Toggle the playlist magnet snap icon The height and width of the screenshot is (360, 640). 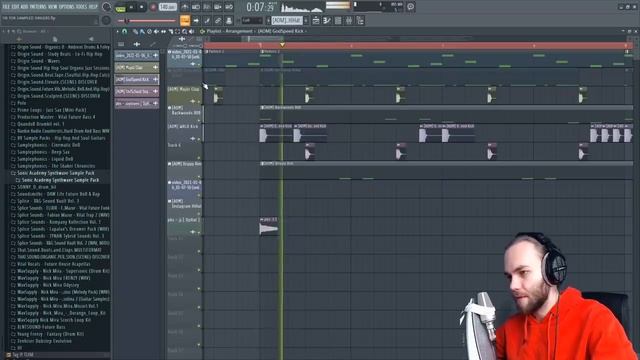(124, 31)
